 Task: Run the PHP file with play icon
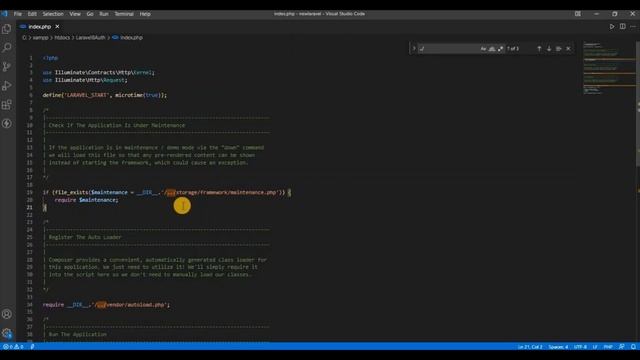[x=612, y=27]
